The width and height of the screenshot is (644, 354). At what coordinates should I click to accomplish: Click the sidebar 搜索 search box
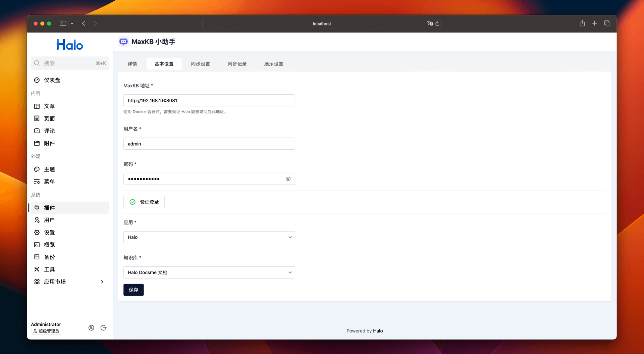point(70,63)
